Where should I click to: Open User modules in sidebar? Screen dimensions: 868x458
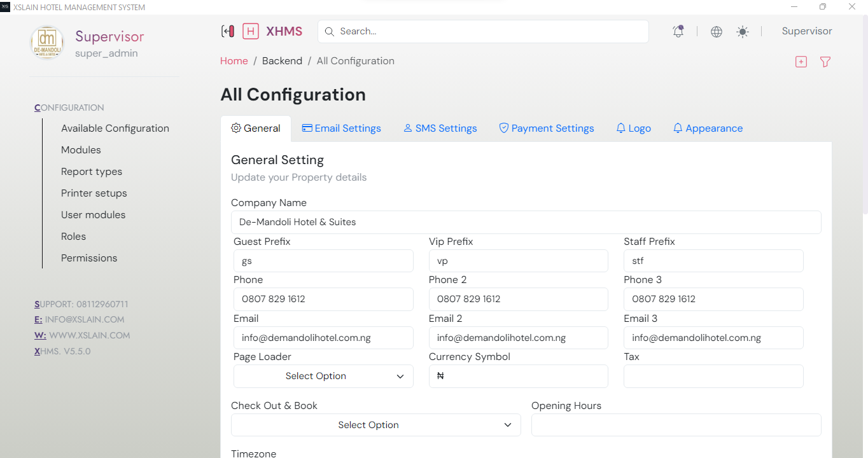(x=94, y=215)
